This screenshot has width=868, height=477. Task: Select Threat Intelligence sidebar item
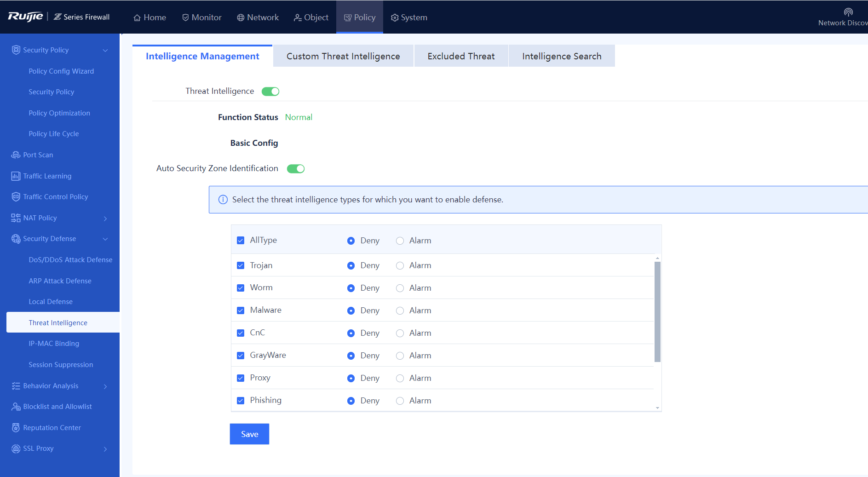click(63, 322)
